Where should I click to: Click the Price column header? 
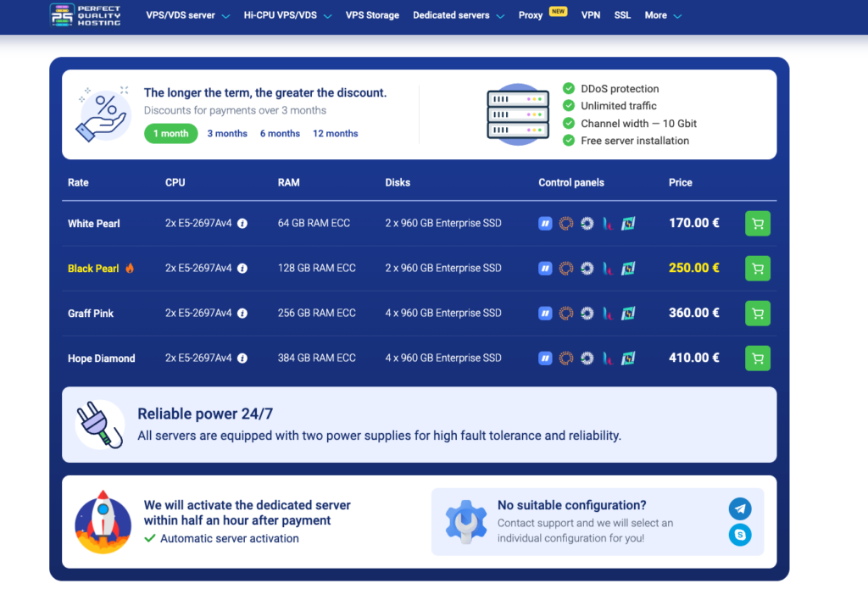pyautogui.click(x=681, y=183)
